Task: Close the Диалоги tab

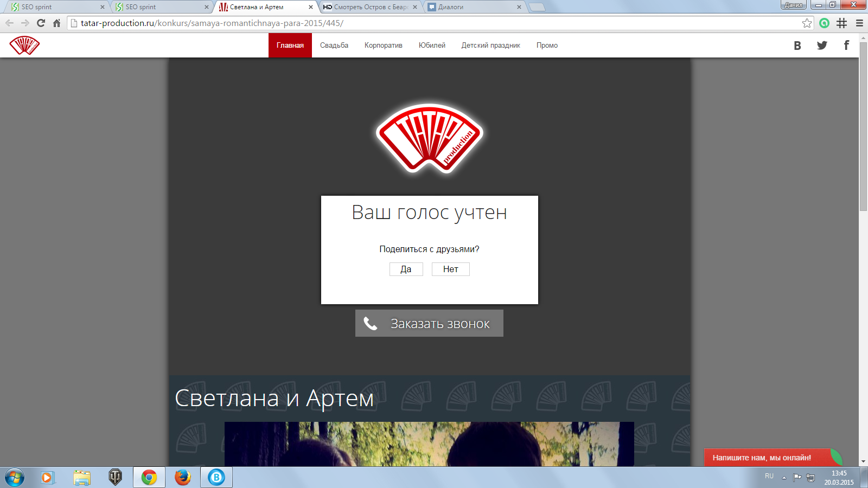Action: pyautogui.click(x=519, y=7)
